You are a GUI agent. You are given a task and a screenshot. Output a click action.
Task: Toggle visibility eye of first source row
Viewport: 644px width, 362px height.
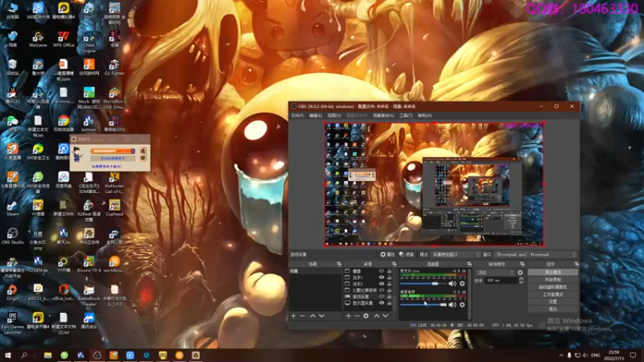(x=382, y=271)
